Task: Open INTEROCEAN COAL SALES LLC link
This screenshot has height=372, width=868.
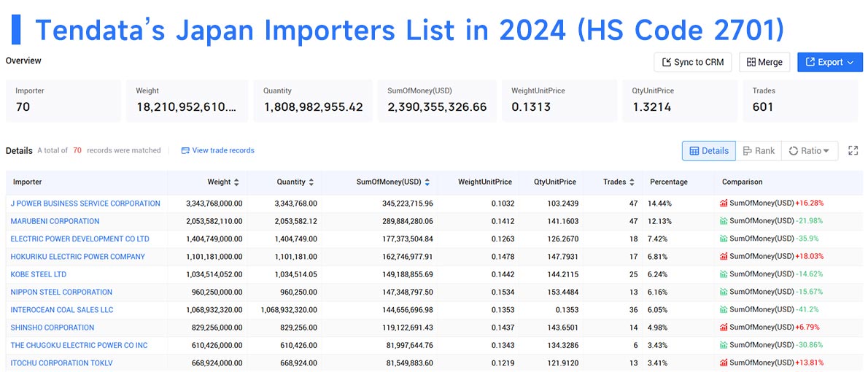Action: tap(62, 309)
